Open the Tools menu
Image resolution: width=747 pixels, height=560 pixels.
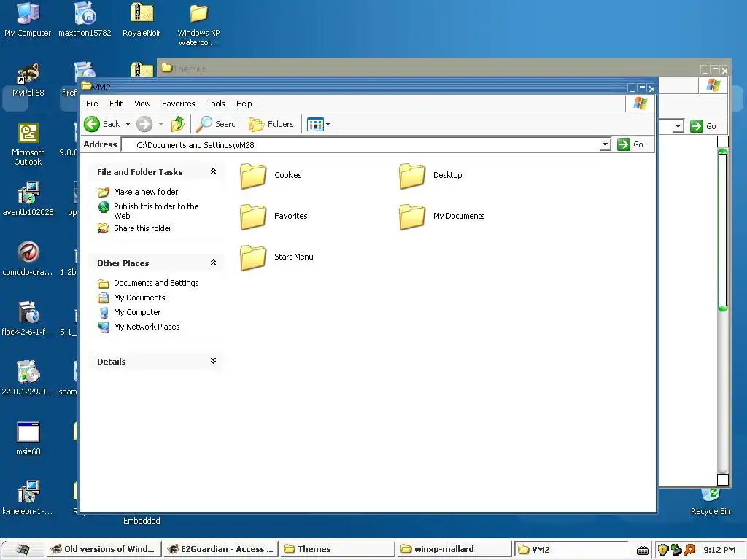(216, 104)
